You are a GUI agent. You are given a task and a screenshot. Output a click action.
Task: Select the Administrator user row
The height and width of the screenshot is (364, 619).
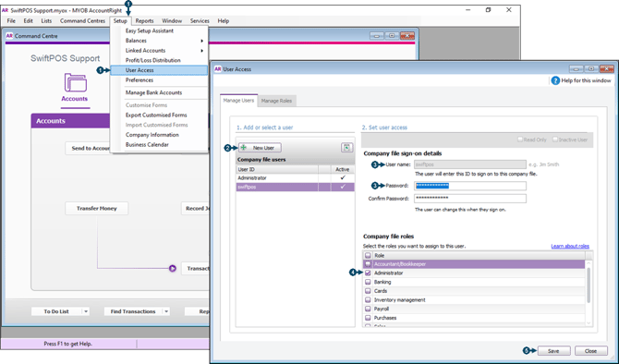click(x=296, y=178)
